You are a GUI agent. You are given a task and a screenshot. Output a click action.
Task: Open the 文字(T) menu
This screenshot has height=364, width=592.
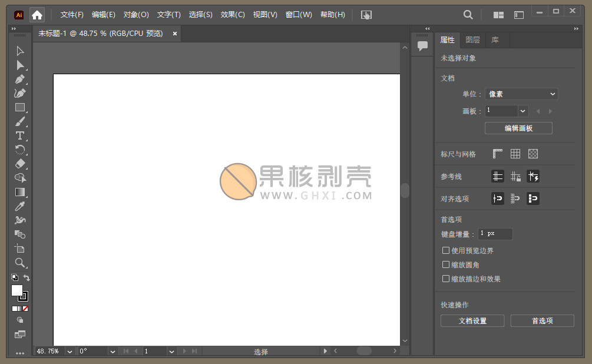169,15
